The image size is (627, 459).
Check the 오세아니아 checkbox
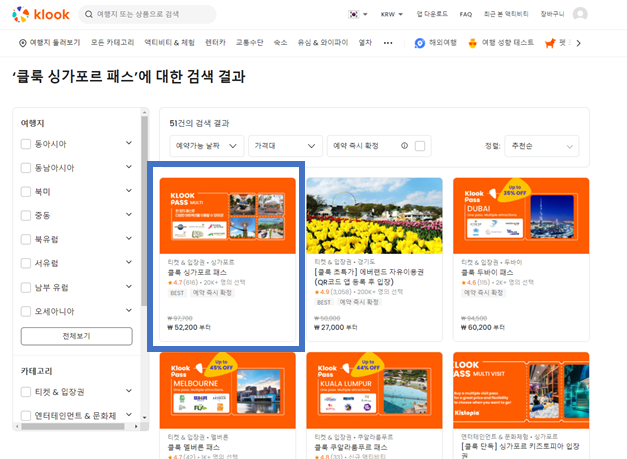pos(26,311)
